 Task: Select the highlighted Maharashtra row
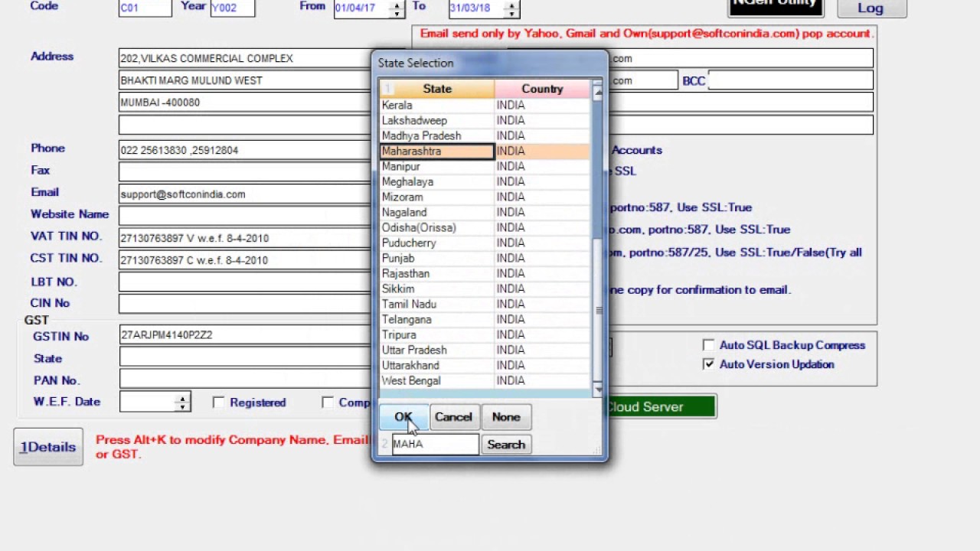tap(437, 151)
